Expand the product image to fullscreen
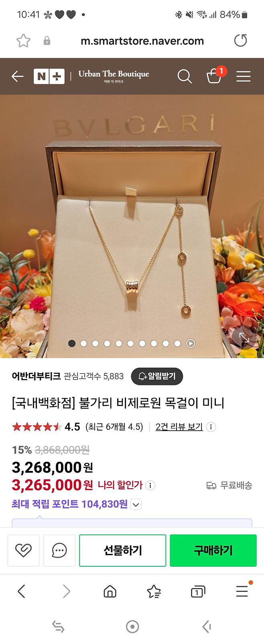This screenshot has height=644, width=264. click(244, 338)
